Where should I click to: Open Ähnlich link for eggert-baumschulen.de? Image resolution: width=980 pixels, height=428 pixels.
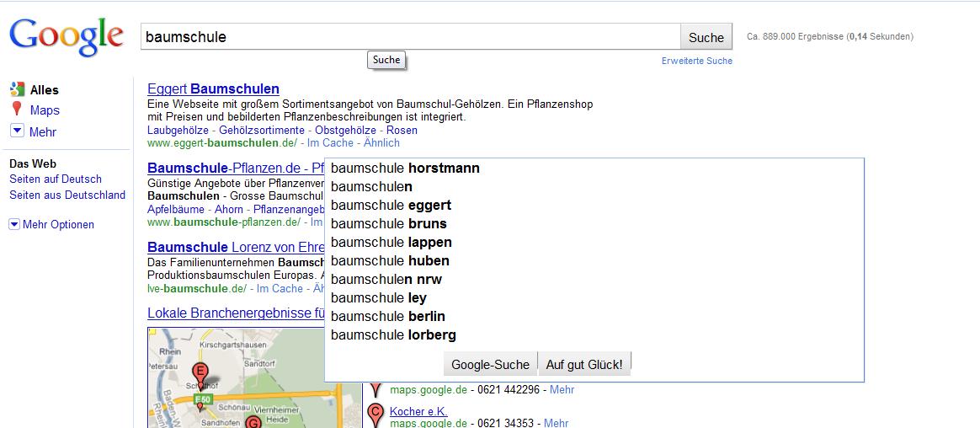[x=382, y=142]
